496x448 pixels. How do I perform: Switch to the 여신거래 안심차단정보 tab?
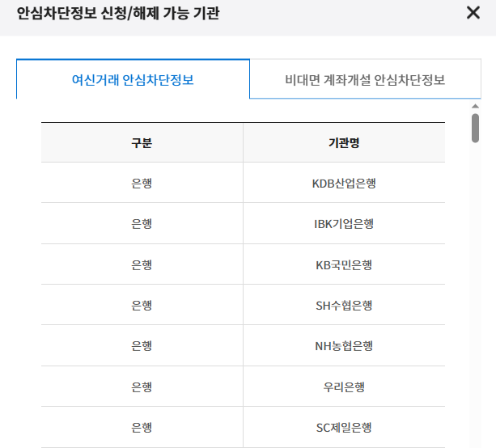[x=133, y=79]
